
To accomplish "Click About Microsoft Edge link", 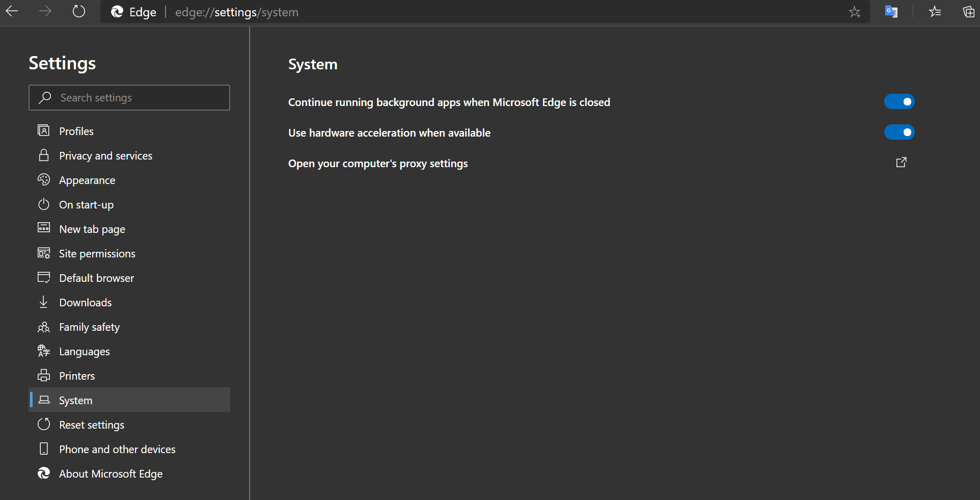I will 111,474.
